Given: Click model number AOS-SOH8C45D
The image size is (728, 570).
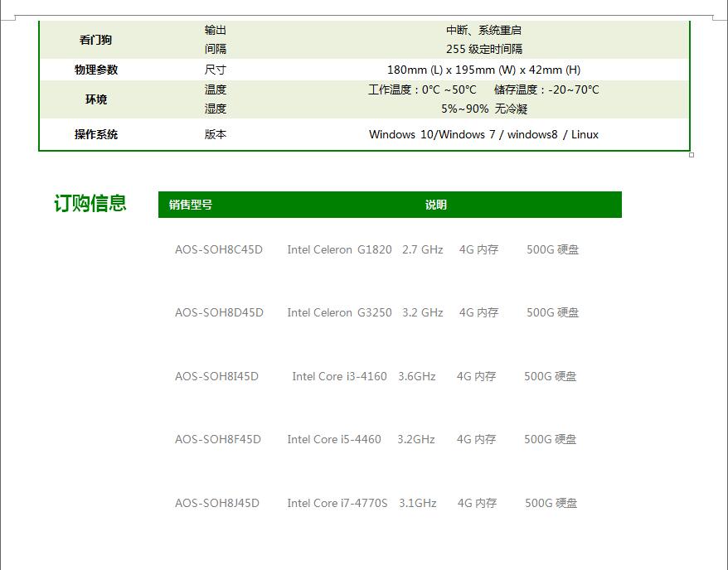Looking at the screenshot, I should point(218,249).
